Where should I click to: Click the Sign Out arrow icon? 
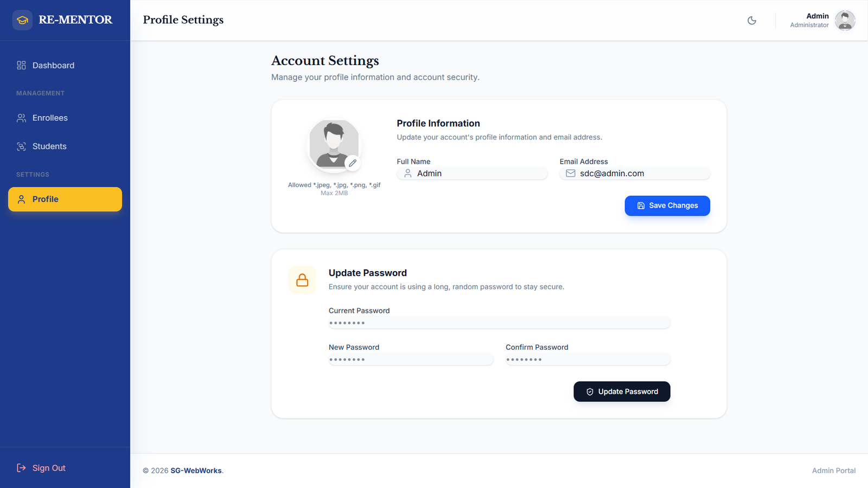click(21, 468)
